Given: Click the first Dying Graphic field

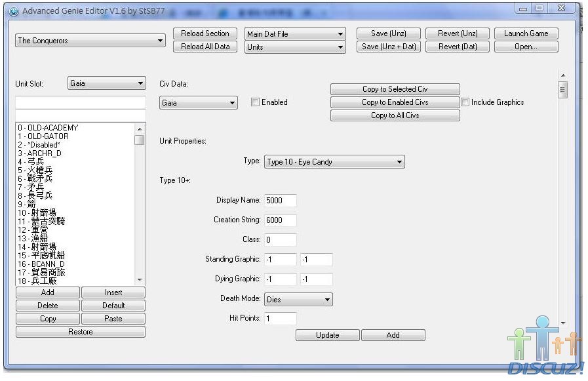Looking at the screenshot, I should pyautogui.click(x=280, y=279).
